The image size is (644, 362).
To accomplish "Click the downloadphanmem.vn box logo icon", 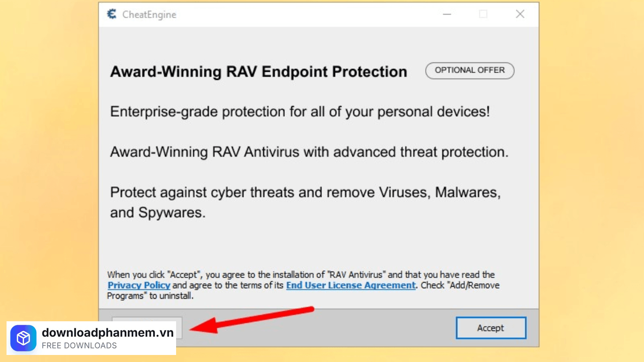I will pyautogui.click(x=24, y=338).
